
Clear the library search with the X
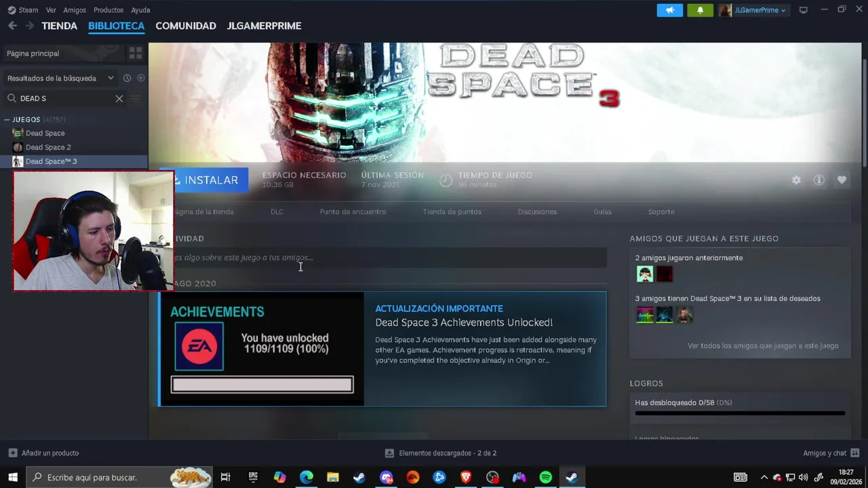pyautogui.click(x=119, y=98)
